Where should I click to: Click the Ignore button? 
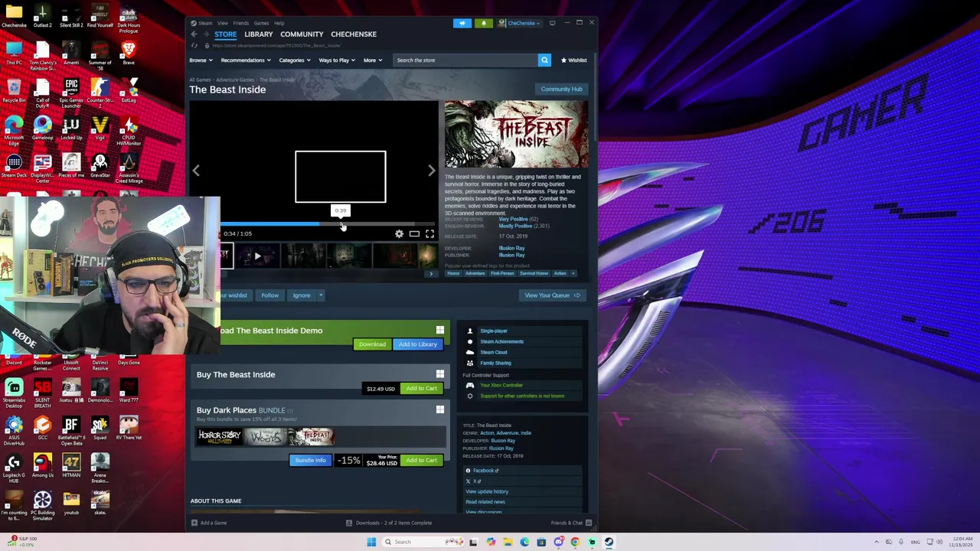302,295
